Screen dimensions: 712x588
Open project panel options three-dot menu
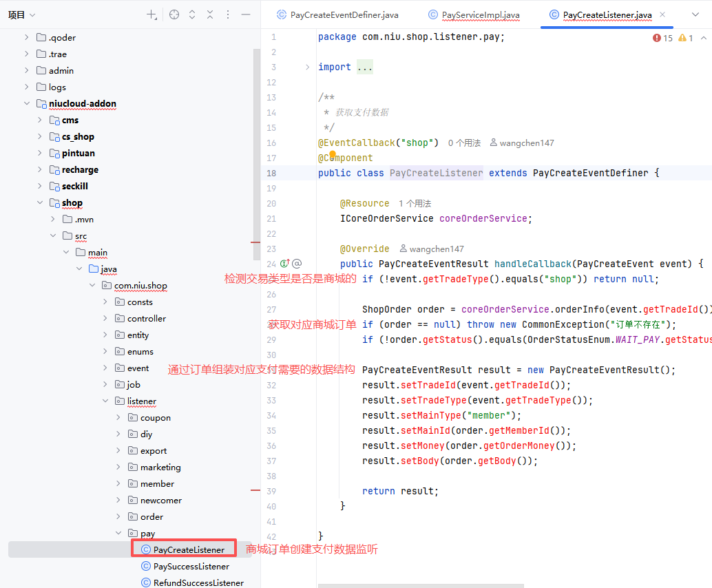pos(228,14)
